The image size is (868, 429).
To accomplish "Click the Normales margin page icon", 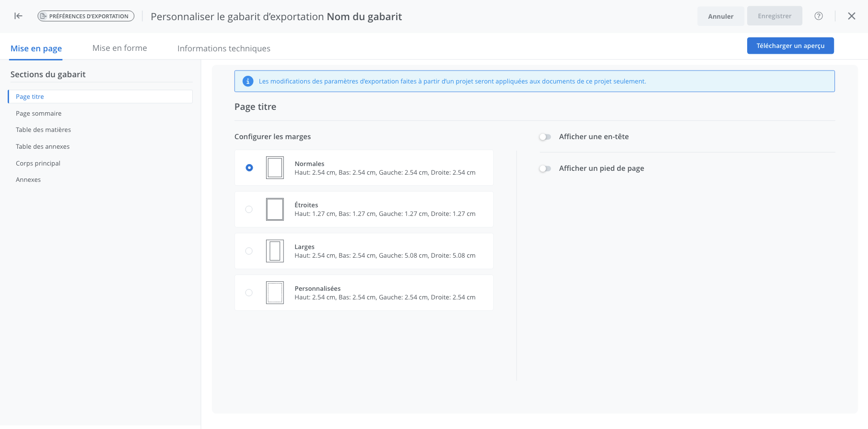I will tap(275, 168).
